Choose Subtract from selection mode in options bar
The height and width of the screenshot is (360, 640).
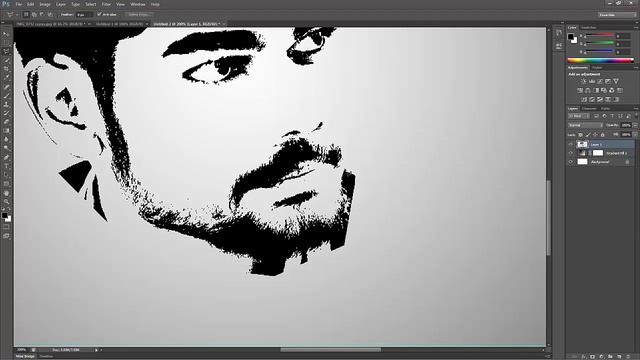pyautogui.click(x=42, y=14)
